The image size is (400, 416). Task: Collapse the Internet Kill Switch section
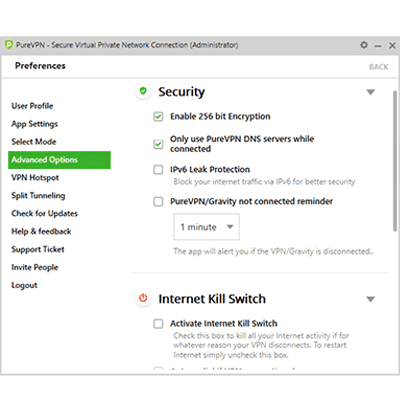coord(370,299)
